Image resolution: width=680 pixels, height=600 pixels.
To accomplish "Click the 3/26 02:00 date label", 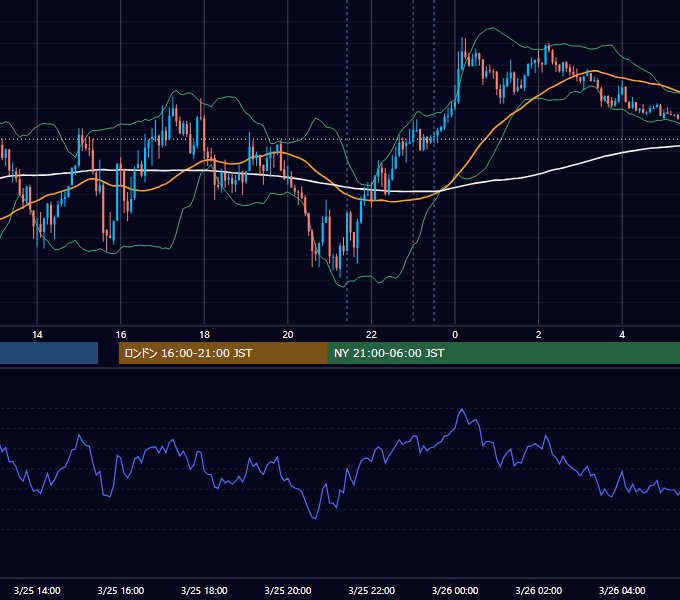I will point(539,590).
